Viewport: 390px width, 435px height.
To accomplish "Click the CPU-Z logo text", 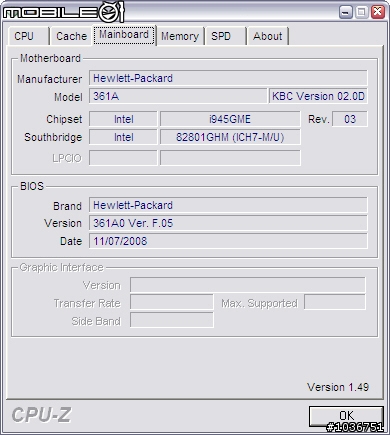I will [42, 415].
